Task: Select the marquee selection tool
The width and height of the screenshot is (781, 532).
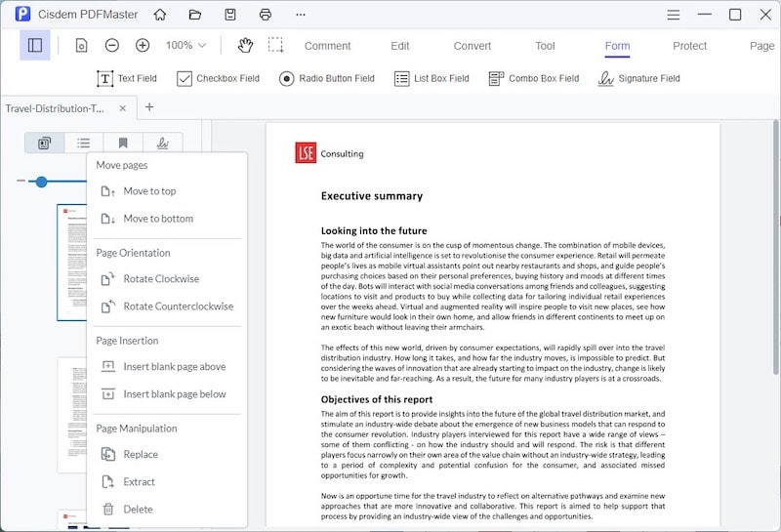Action: (x=276, y=45)
